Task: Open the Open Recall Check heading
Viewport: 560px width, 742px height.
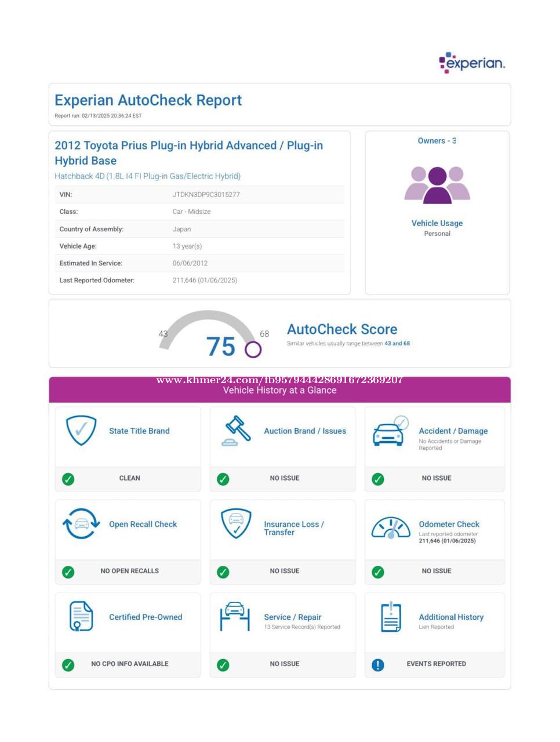Action: click(143, 524)
